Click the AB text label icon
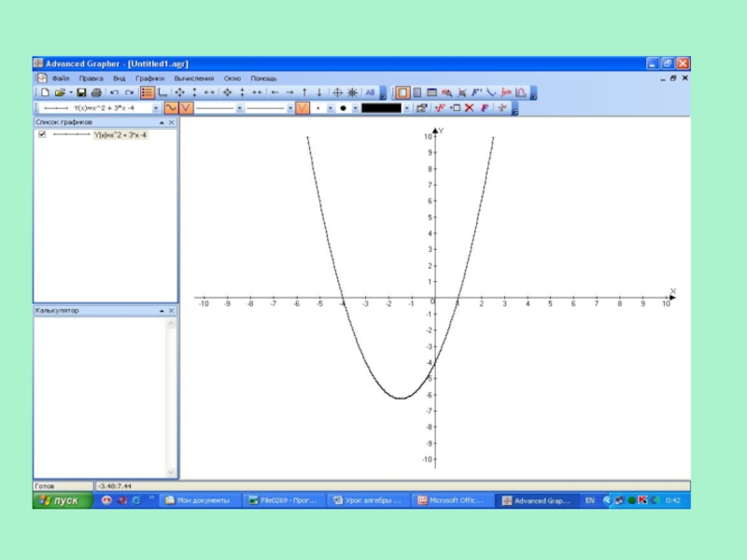 point(370,93)
